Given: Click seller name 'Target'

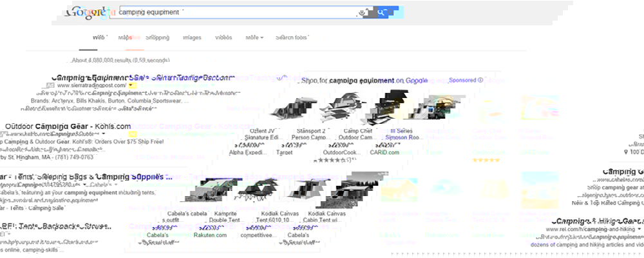Looking at the screenshot, I should [284, 152].
